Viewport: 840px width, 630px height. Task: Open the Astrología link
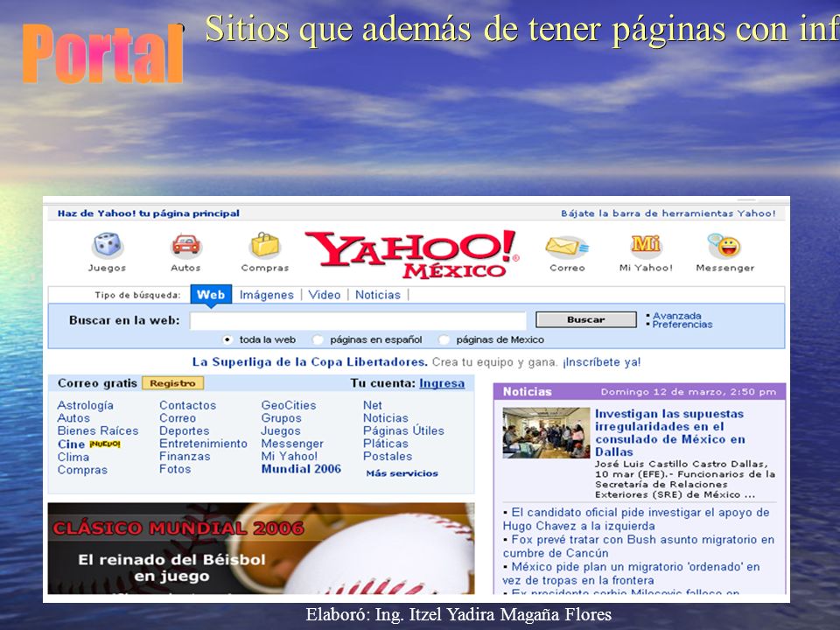[x=85, y=405]
